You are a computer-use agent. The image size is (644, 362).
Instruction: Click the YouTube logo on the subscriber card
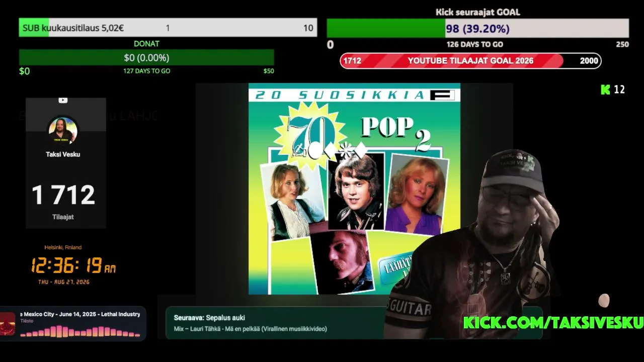pos(63,100)
